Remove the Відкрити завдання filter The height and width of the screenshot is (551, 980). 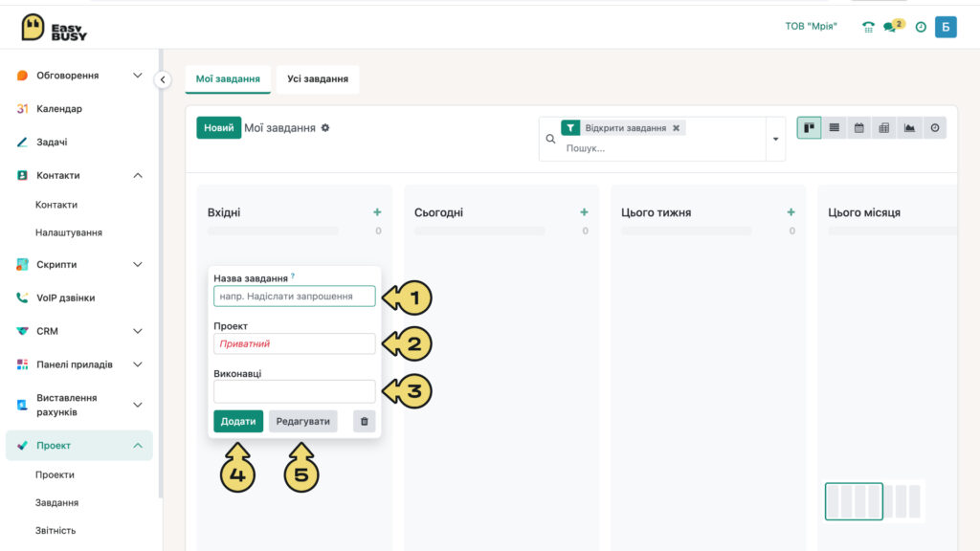pos(676,127)
